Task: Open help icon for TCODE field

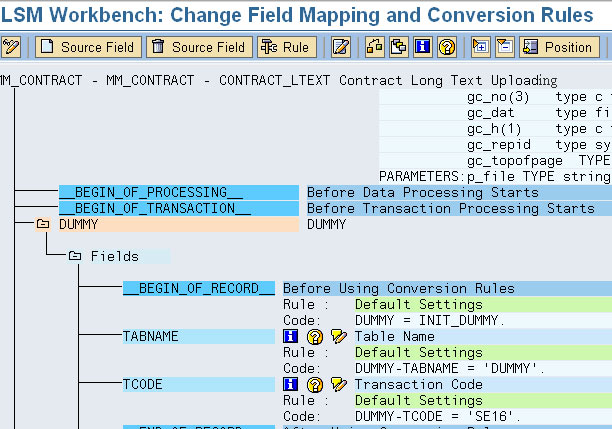Action: [315, 385]
